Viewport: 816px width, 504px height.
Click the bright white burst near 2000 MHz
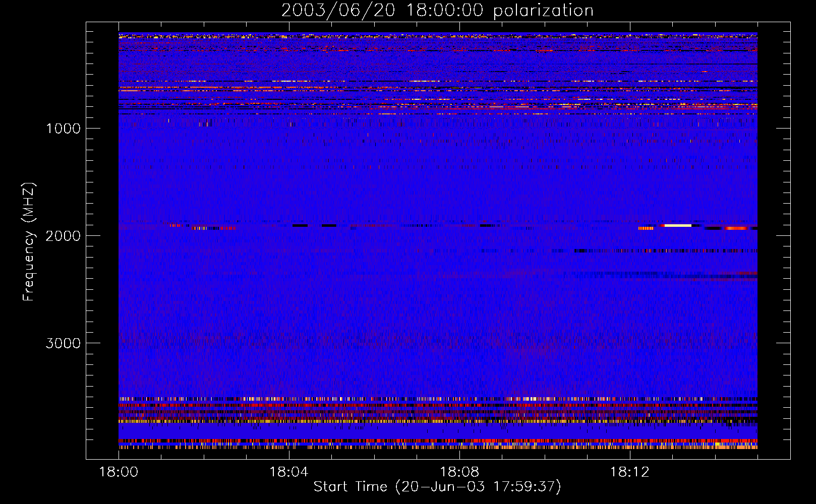click(678, 225)
